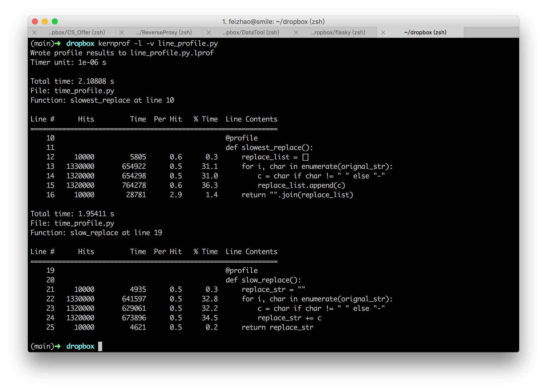This screenshot has height=392, width=547.
Task: Switch to the ..pbox/DataTool tab
Action: tap(251, 33)
